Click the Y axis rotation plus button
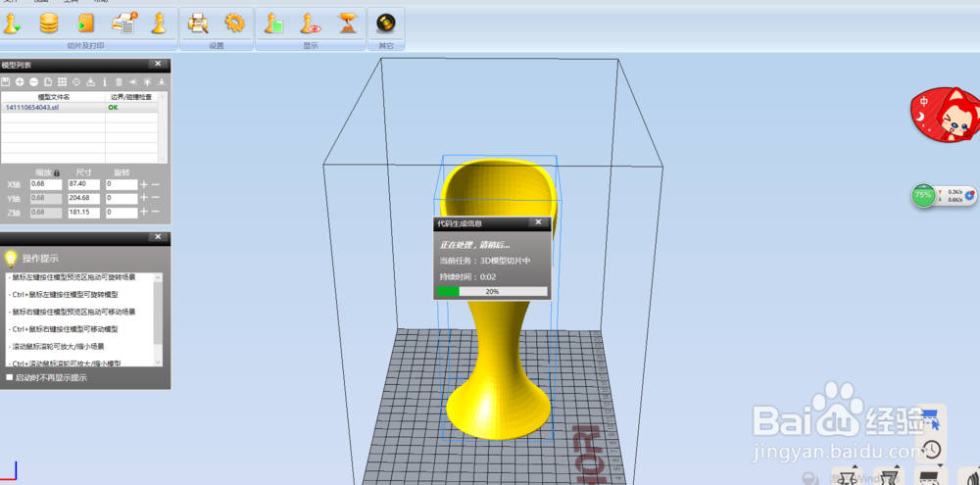Screen dimensions: 980x485 144,199
